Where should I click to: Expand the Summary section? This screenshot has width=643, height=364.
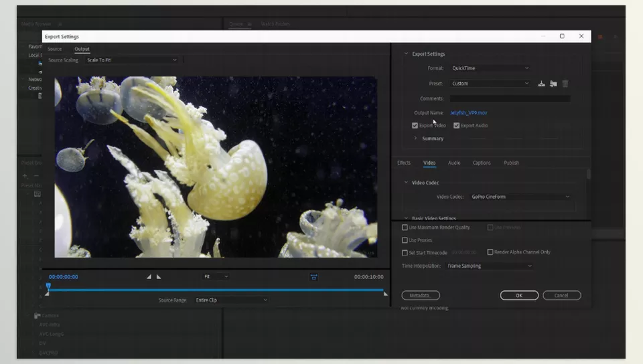coord(415,139)
